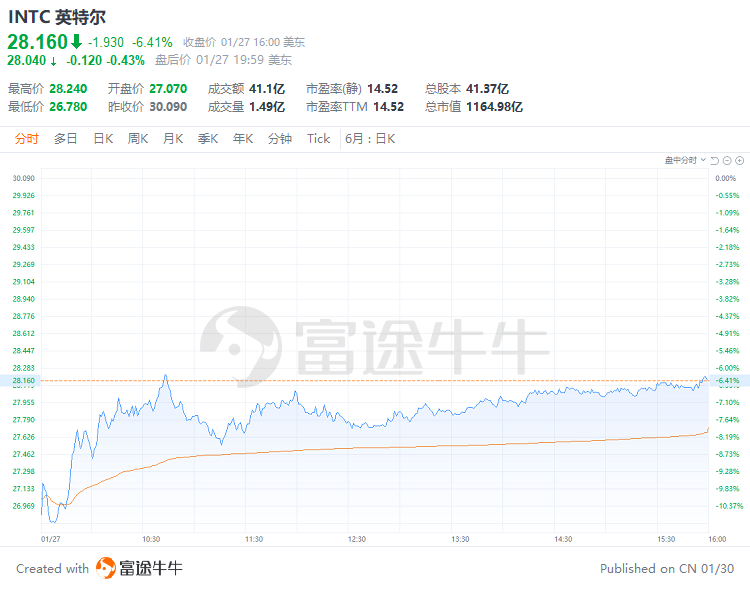Viewport: 750px width, 589px height.
Task: Open the 年K chart tab
Action: [x=243, y=139]
